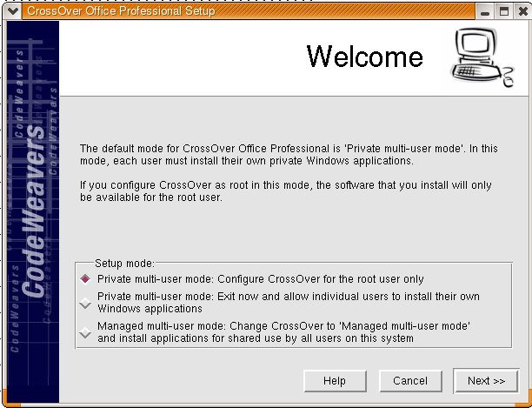
Task: Open the window menu arrow in title bar
Action: click(x=10, y=11)
